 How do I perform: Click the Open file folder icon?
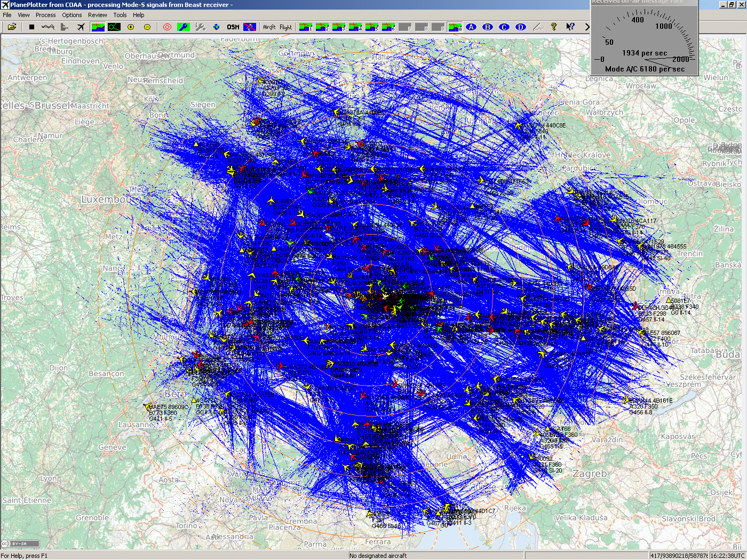click(x=12, y=27)
